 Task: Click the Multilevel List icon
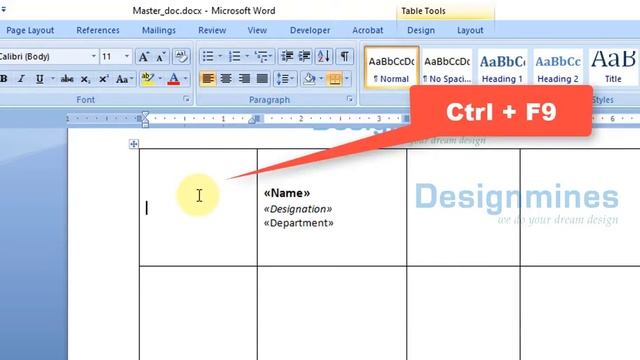click(x=261, y=56)
